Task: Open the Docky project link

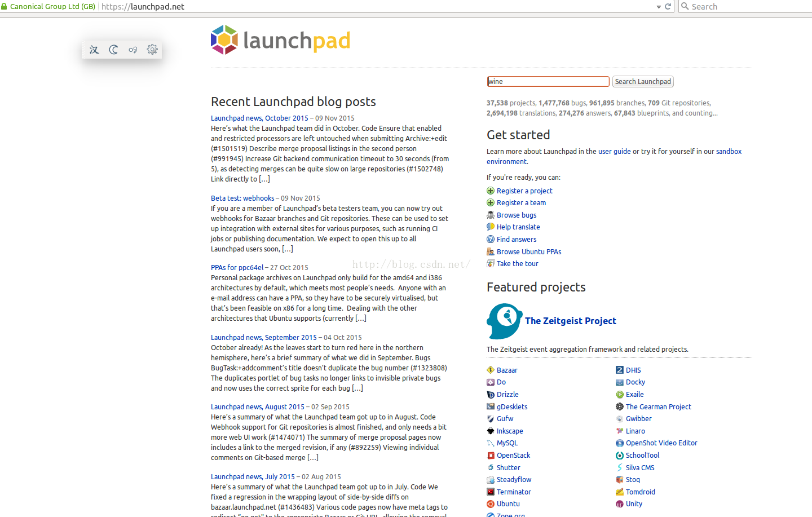Action: 636,382
